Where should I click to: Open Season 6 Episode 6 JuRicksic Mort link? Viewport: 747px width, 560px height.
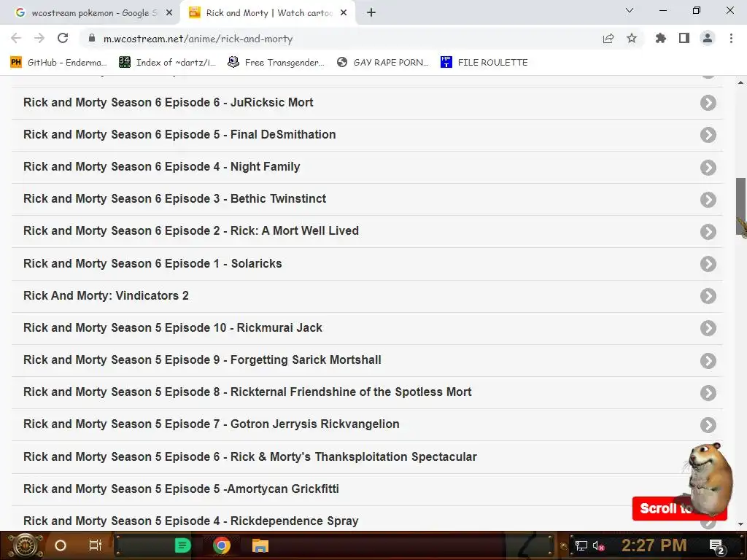(367, 103)
